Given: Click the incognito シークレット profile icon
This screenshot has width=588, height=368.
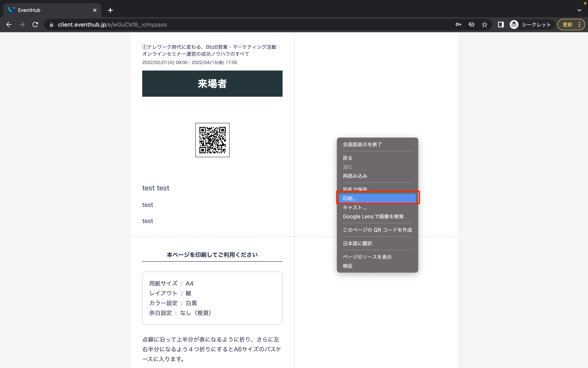Looking at the screenshot, I should tap(514, 25).
